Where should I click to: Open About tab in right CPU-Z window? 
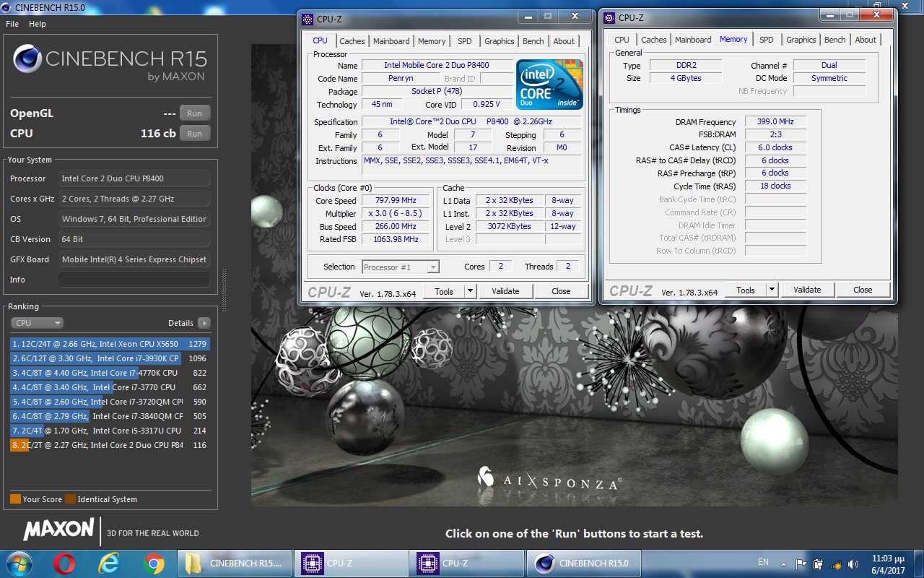pyautogui.click(x=866, y=40)
